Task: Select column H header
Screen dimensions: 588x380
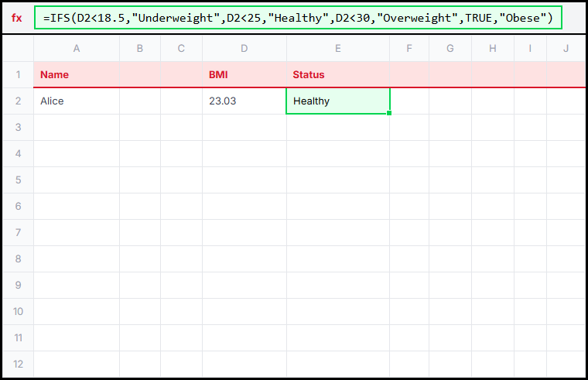Action: click(x=493, y=49)
